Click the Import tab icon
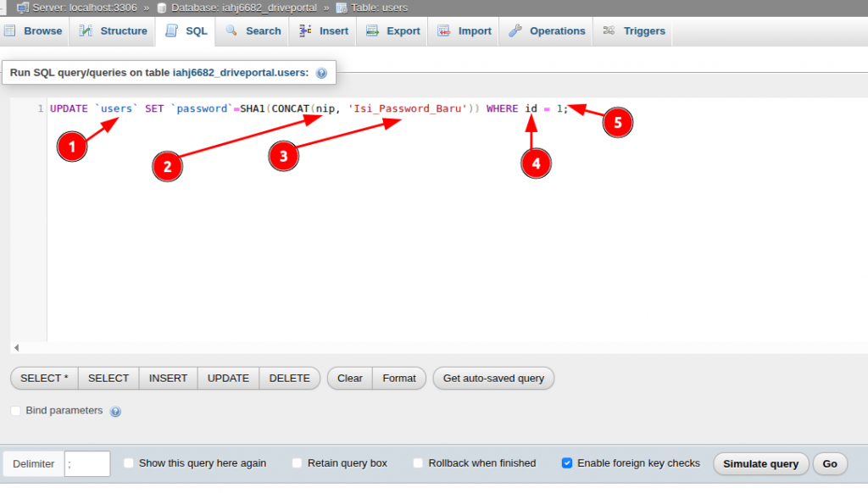The height and width of the screenshot is (493, 868). point(444,30)
